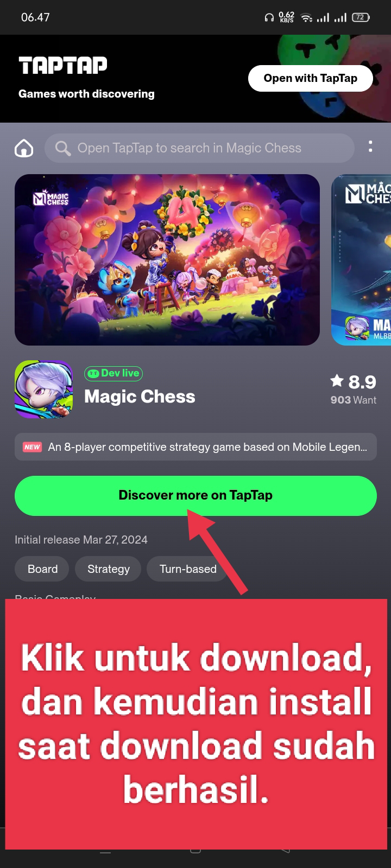Tap the TapTap logo in banner
Viewport: 391px width, 868px height.
point(63,66)
